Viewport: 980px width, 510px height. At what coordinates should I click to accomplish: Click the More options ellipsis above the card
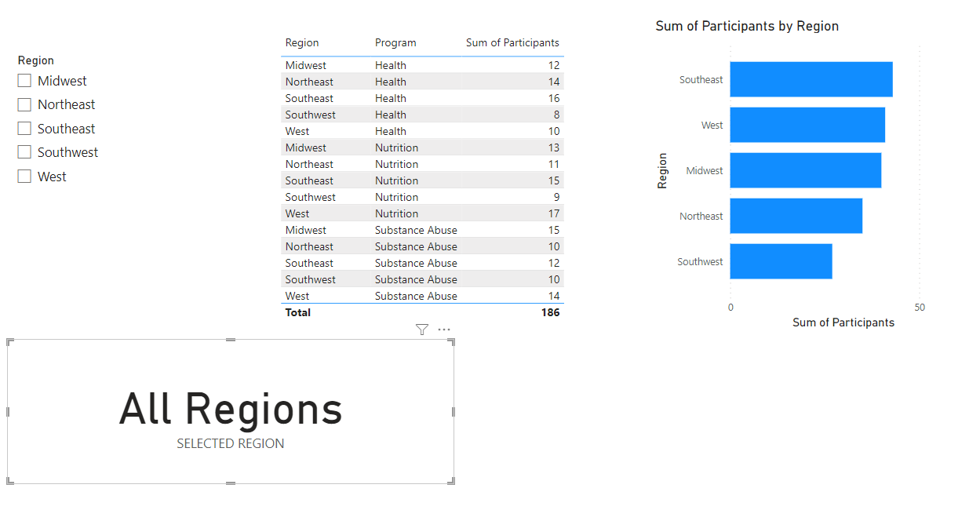(x=444, y=330)
